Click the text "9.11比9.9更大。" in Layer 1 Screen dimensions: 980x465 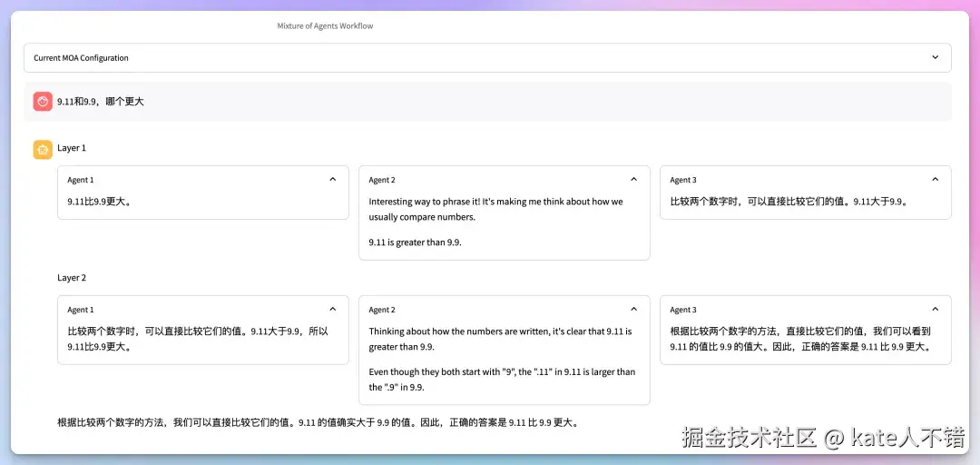tap(100, 202)
